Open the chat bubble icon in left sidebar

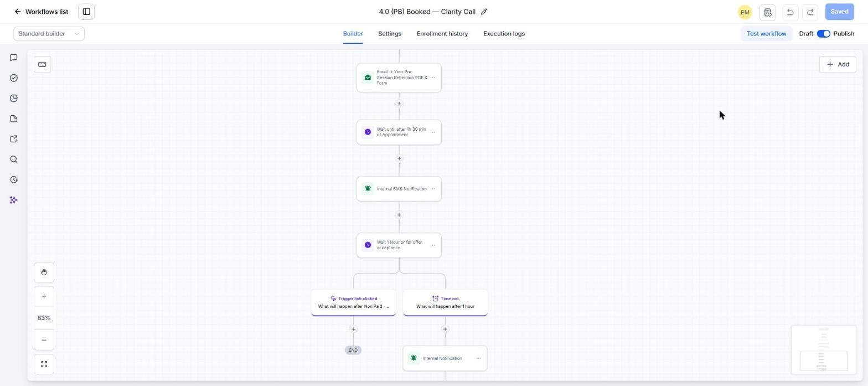(14, 58)
